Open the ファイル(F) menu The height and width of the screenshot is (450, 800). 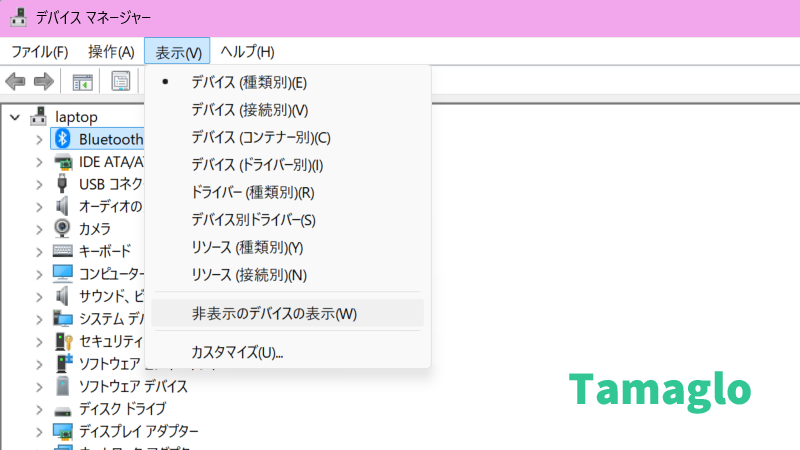40,52
